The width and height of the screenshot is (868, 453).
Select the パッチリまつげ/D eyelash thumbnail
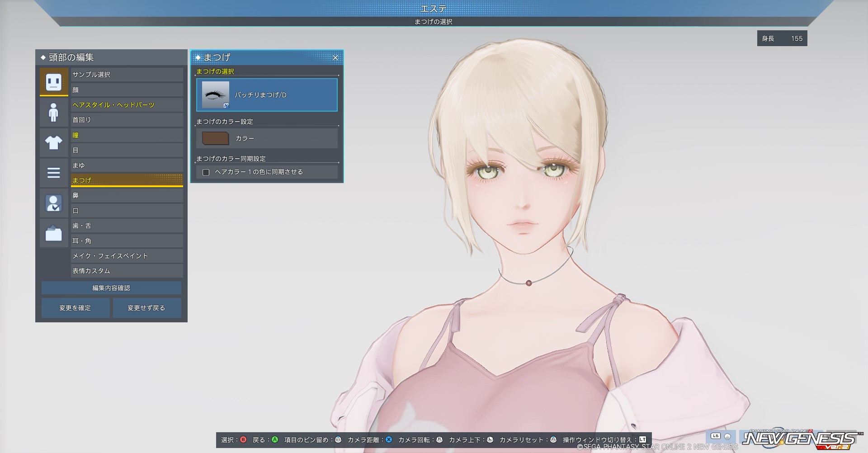point(215,95)
